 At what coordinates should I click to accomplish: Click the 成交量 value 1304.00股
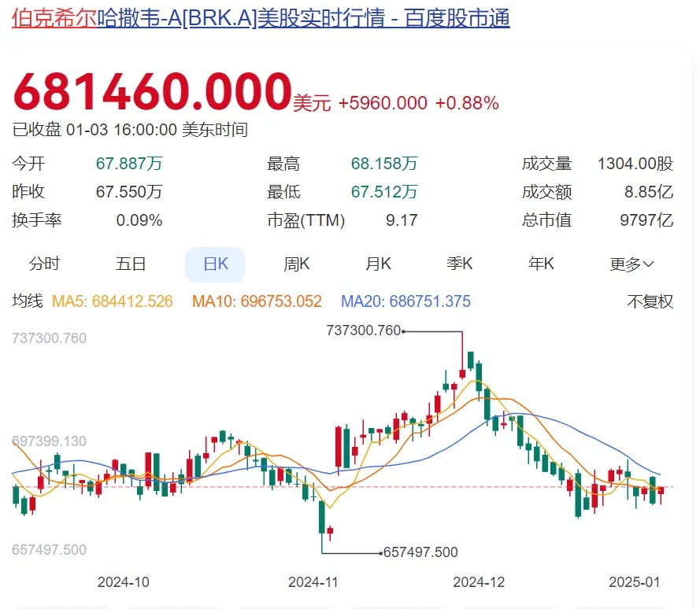pos(635,164)
